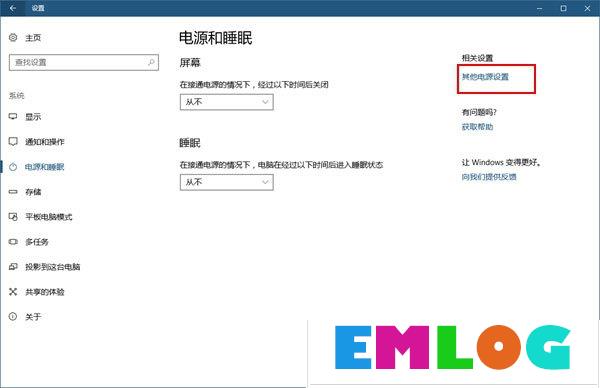
Task: Click the Tablet mode icon
Action: pos(13,217)
